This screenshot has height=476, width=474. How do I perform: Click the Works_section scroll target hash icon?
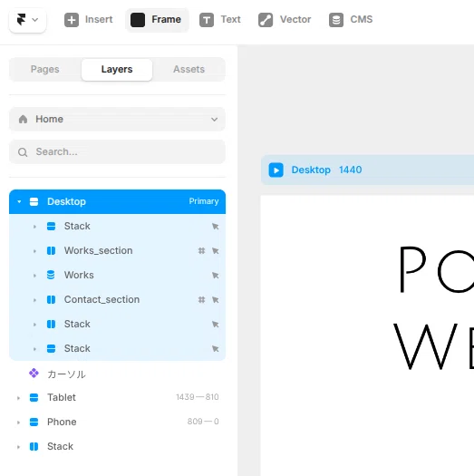click(201, 251)
